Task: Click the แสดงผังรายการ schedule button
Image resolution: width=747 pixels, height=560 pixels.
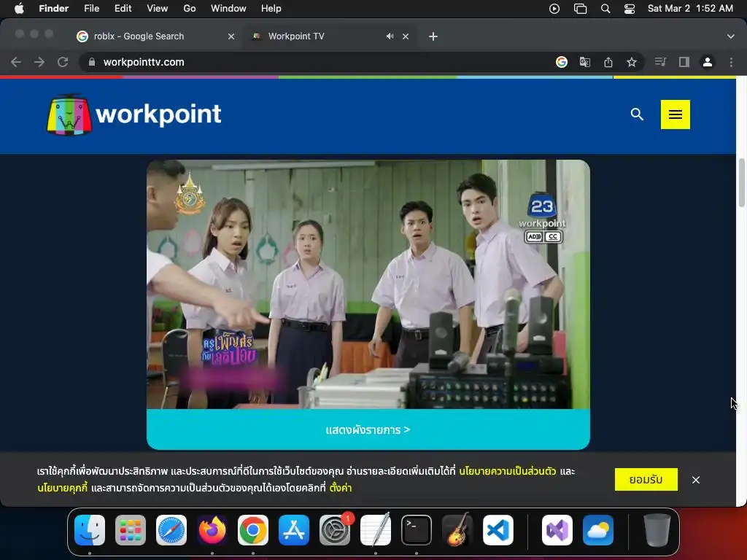Action: (x=368, y=429)
